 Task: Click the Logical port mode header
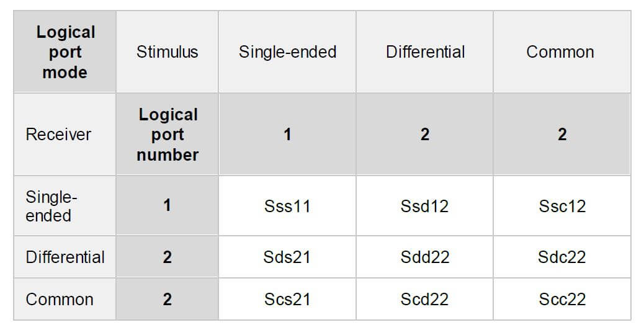65,51
